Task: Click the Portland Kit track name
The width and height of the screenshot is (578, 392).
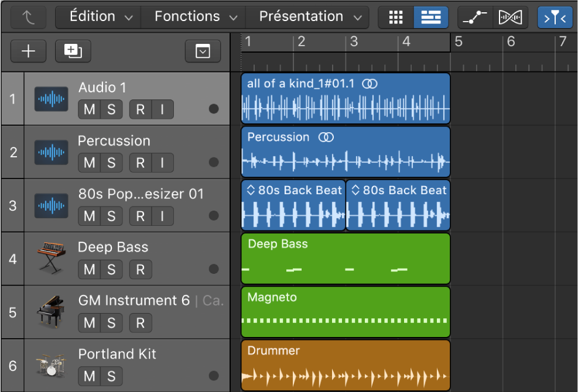Action: point(117,354)
